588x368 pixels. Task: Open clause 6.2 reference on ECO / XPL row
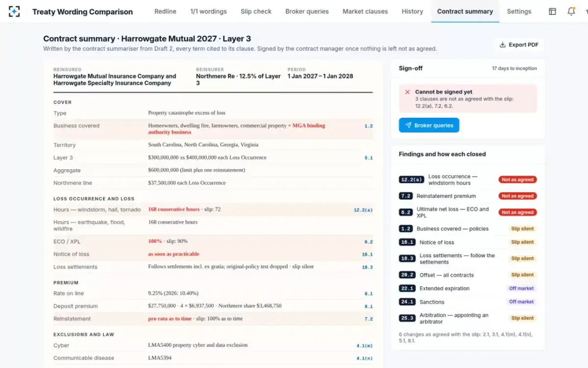(368, 242)
